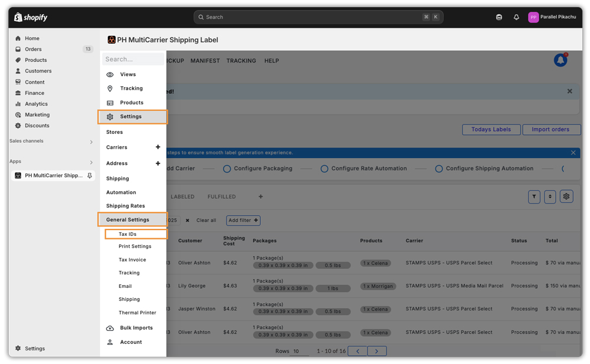Select the Configure Packaging step circle
Viewport: 590px width, 364px height.
[x=227, y=169]
